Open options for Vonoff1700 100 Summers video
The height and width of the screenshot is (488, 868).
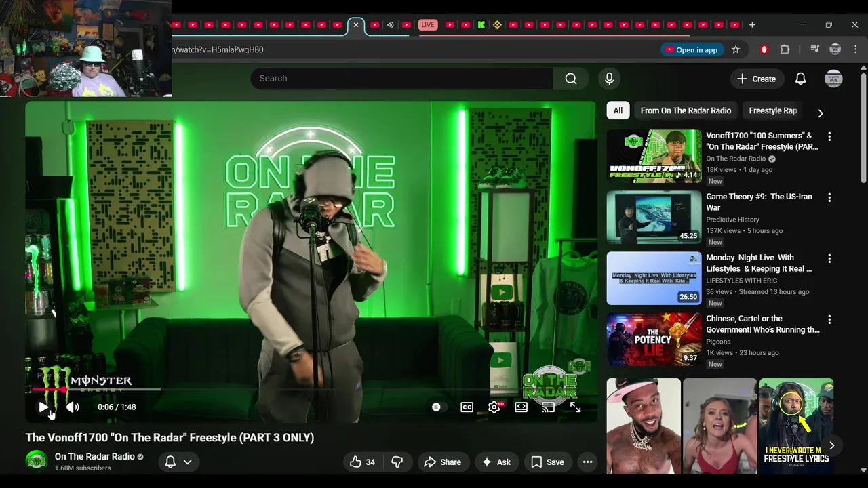pos(829,136)
